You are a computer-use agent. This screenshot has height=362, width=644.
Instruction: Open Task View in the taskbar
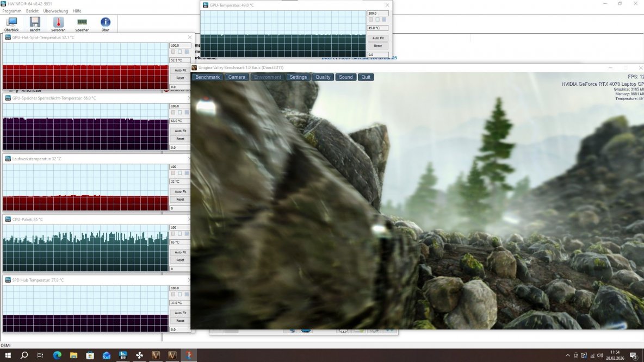click(40, 355)
